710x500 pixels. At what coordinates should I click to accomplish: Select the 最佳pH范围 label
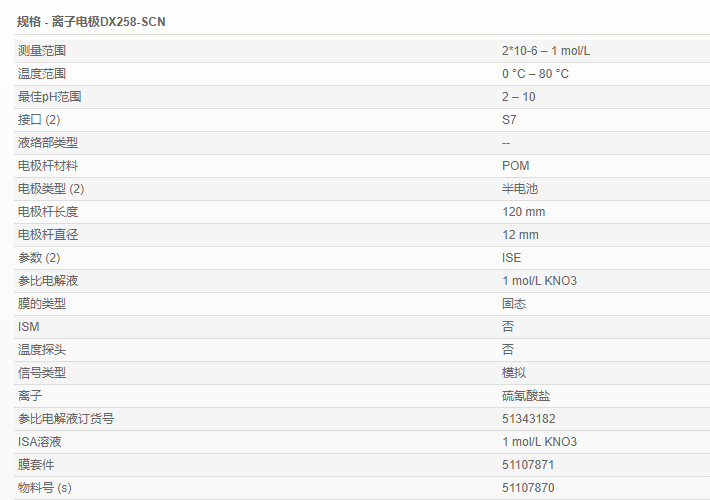(49, 97)
